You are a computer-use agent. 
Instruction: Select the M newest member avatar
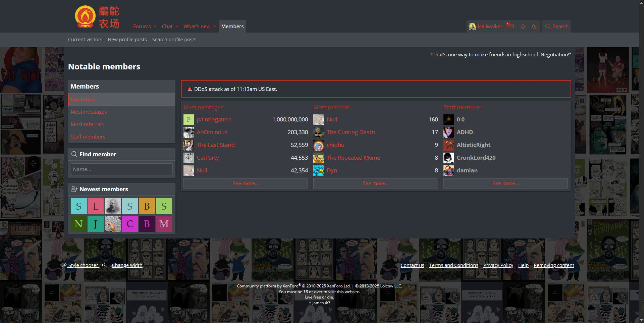click(x=164, y=224)
